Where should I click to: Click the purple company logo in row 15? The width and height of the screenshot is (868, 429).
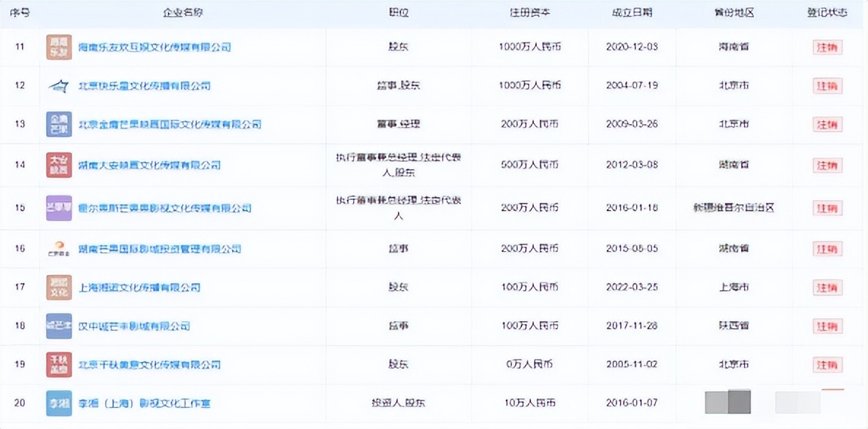click(x=59, y=209)
